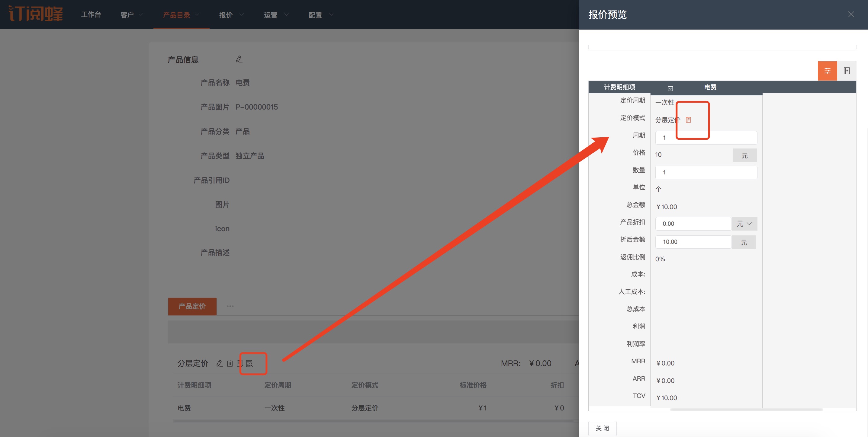Go to 工作台 in the top navigation
Screen dimensions: 868x437
pyautogui.click(x=91, y=14)
